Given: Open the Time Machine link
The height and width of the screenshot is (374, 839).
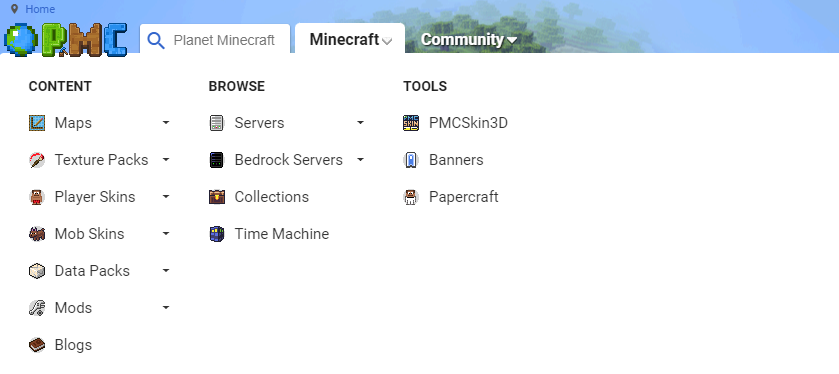Looking at the screenshot, I should 281,234.
